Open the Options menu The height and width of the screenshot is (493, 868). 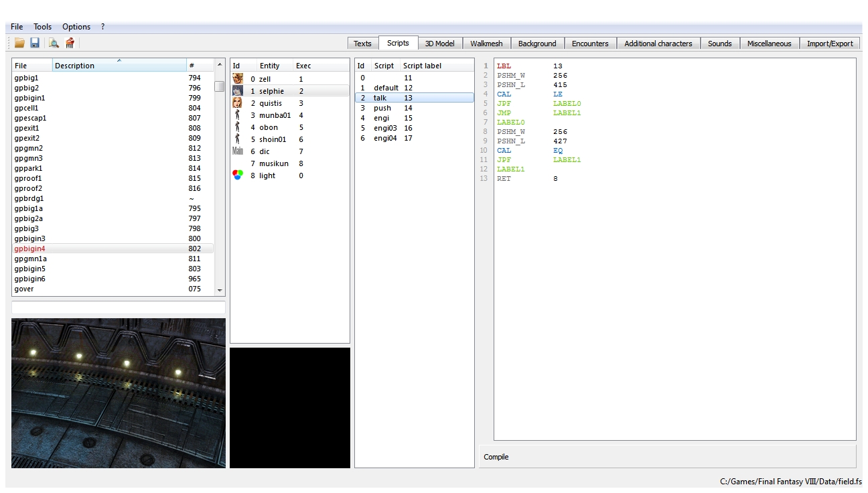point(76,27)
